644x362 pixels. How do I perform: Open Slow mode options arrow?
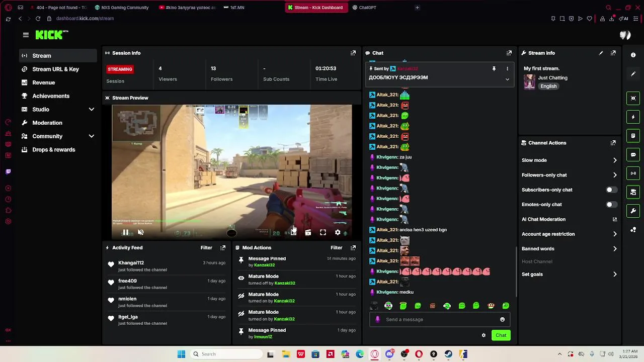click(x=615, y=160)
